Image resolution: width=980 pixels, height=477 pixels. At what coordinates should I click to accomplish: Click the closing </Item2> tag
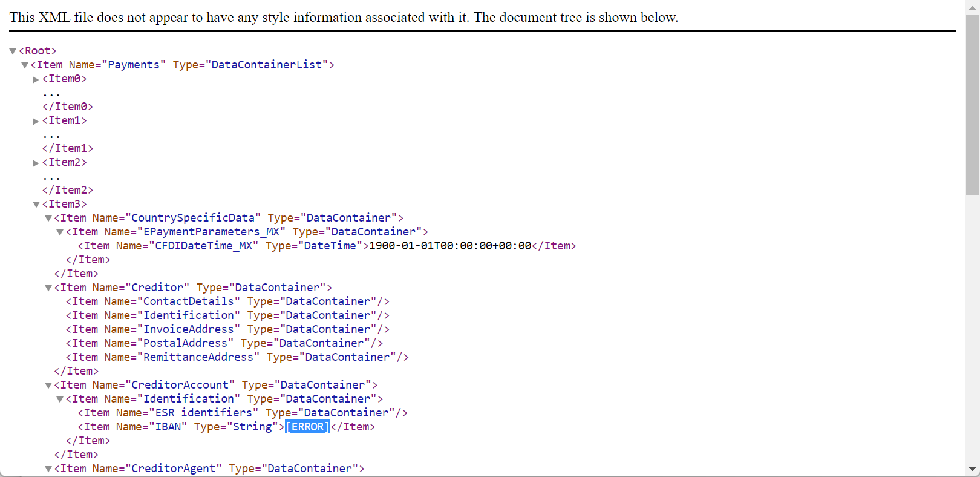point(68,190)
